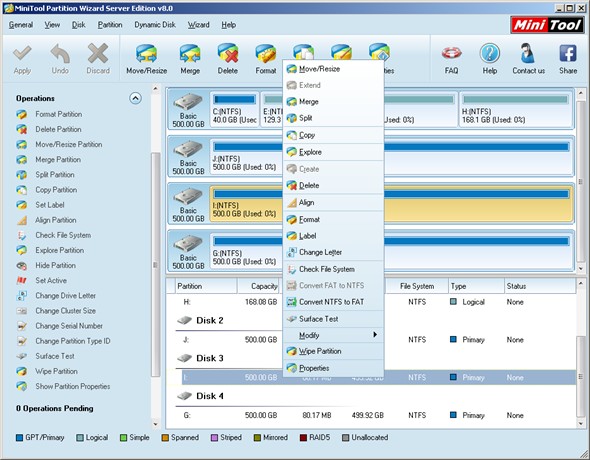Open the General menu
590x460 pixels.
tap(21, 25)
